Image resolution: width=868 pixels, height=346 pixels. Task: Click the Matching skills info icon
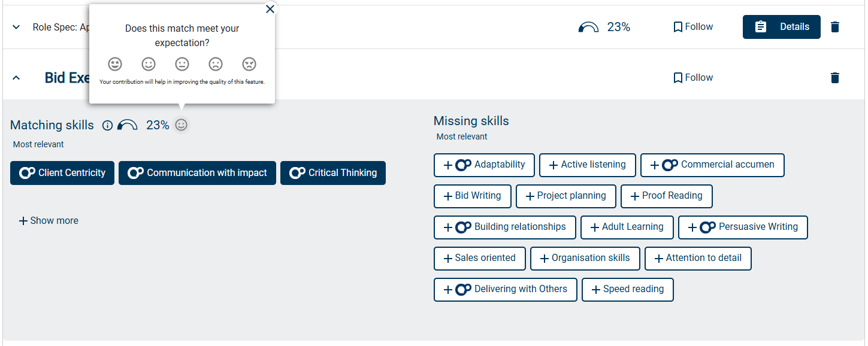[108, 125]
